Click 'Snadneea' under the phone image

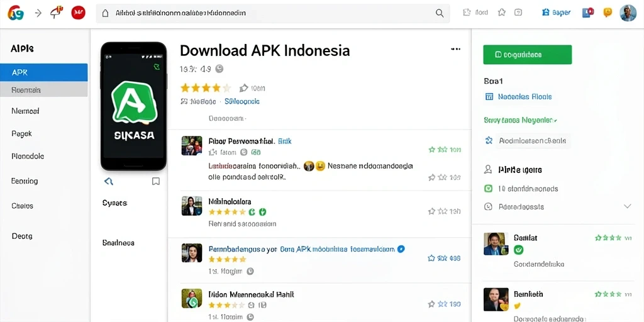pyautogui.click(x=118, y=243)
